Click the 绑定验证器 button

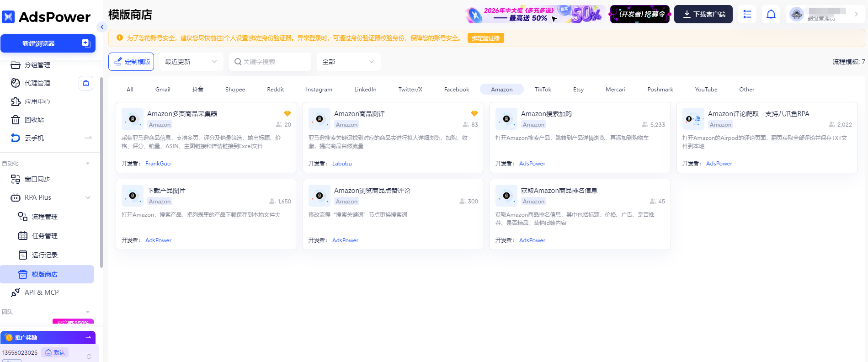pyautogui.click(x=486, y=38)
